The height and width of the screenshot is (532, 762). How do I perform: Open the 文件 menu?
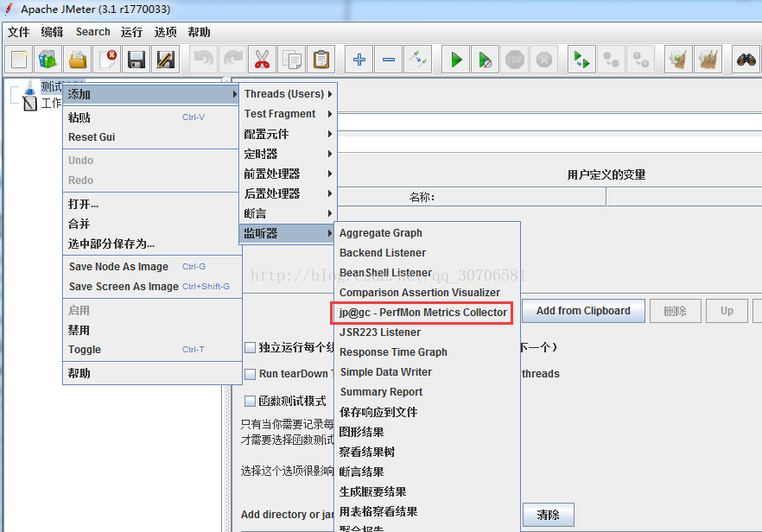click(x=19, y=32)
